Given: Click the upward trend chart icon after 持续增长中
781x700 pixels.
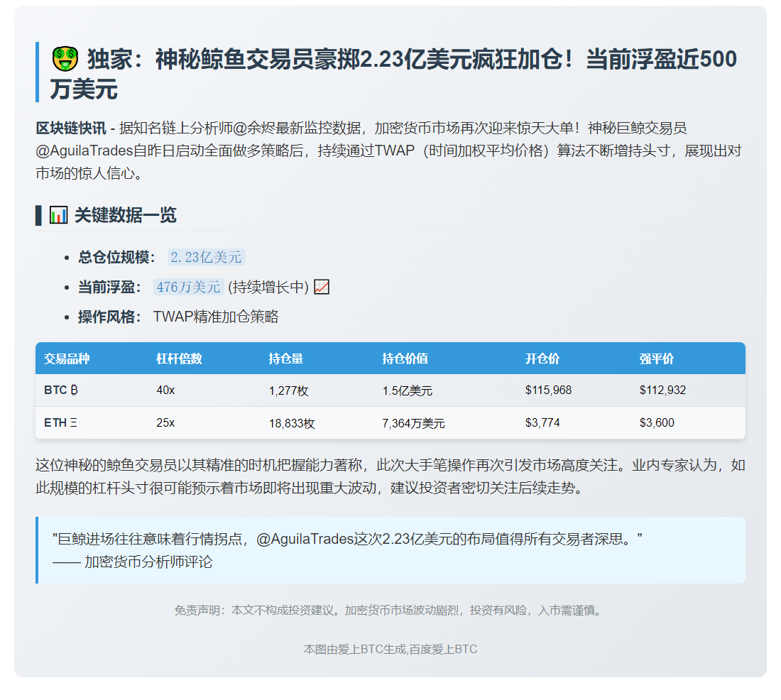Looking at the screenshot, I should pyautogui.click(x=323, y=287).
